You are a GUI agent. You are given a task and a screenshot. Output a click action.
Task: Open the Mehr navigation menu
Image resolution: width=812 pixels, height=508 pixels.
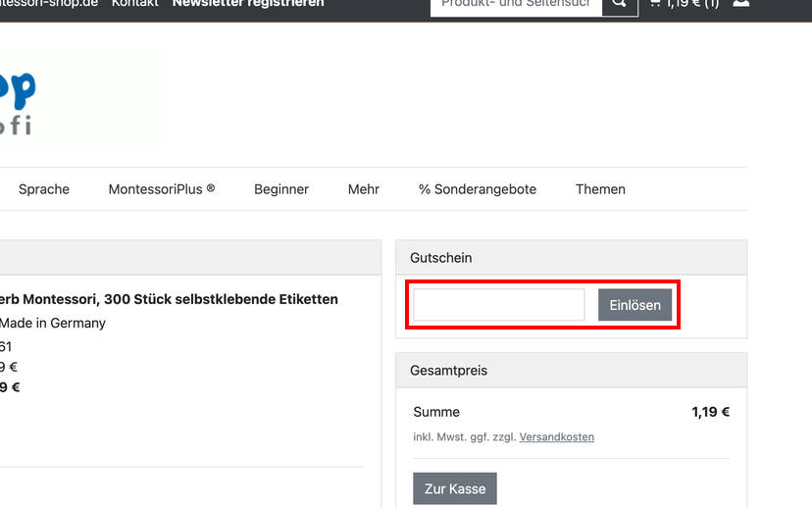point(364,189)
